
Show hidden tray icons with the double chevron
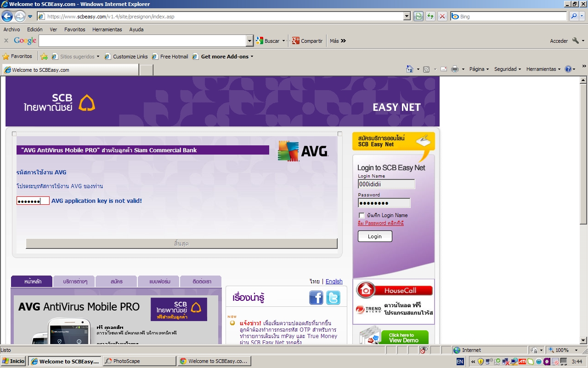click(473, 361)
